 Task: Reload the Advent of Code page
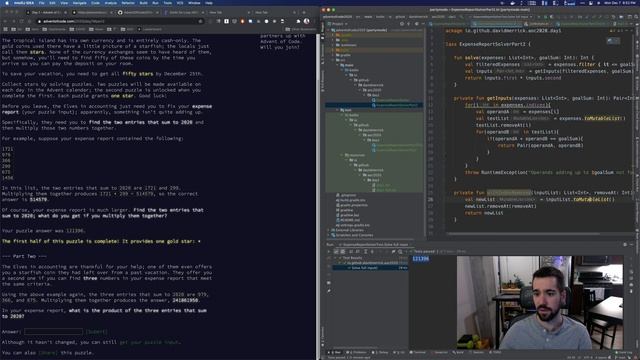click(x=23, y=21)
